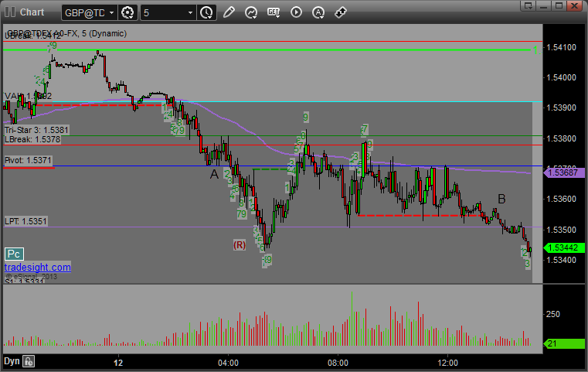Click the 1.54000 price axis label

pyautogui.click(x=562, y=77)
